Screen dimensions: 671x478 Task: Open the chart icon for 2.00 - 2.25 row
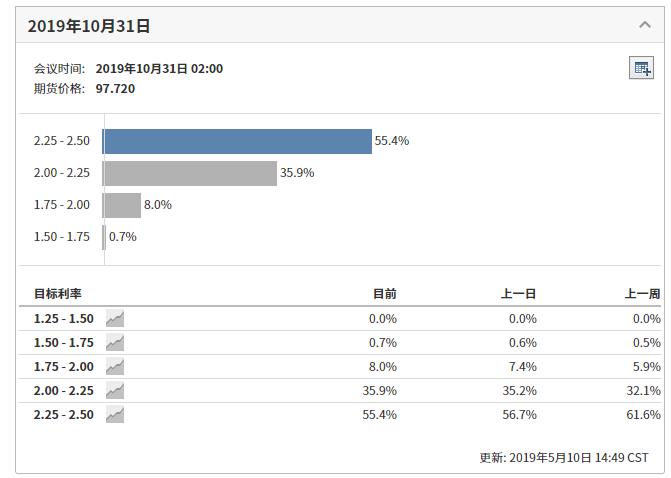(115, 391)
